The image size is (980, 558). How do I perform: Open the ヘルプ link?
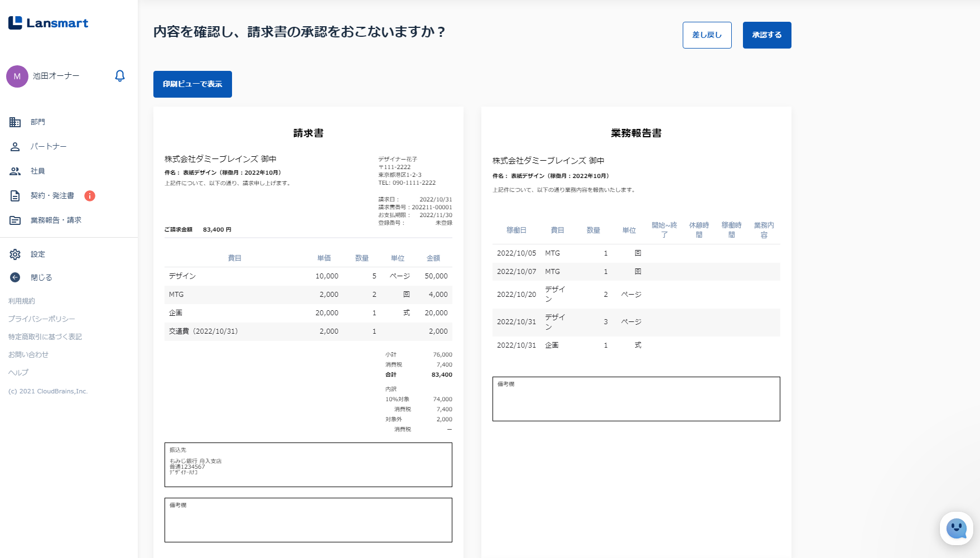click(x=18, y=373)
